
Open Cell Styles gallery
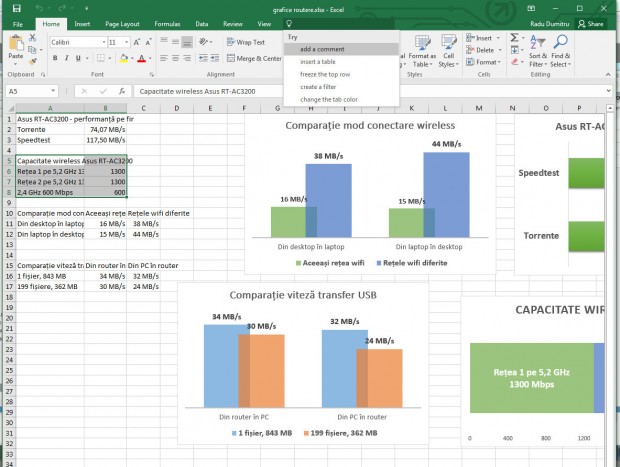(x=448, y=51)
